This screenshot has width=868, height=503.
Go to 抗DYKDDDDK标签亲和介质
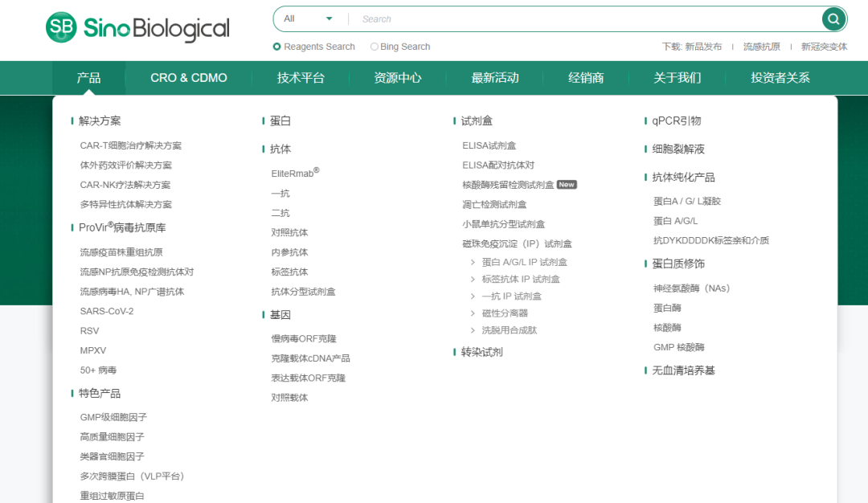pyautogui.click(x=711, y=240)
